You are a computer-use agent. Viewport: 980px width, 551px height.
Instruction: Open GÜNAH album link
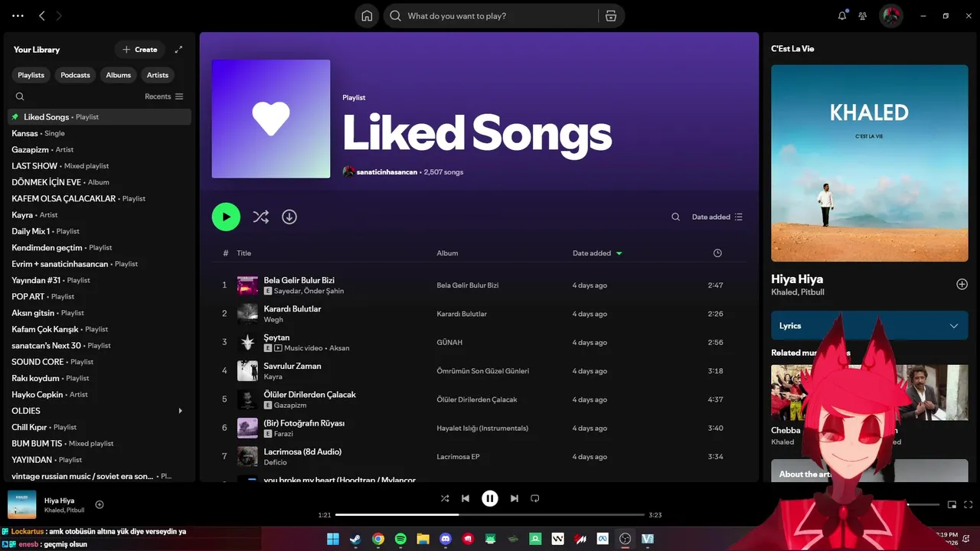pos(449,343)
